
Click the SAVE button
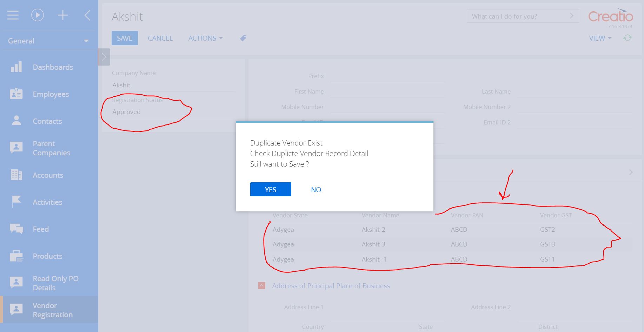tap(125, 38)
